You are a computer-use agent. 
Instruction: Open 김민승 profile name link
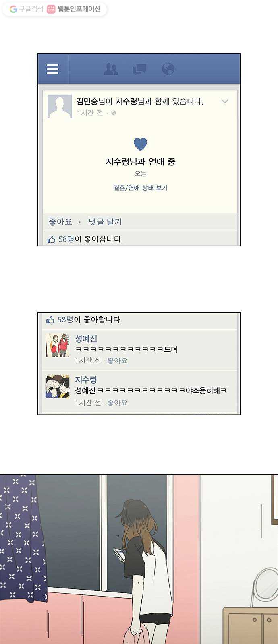[87, 101]
